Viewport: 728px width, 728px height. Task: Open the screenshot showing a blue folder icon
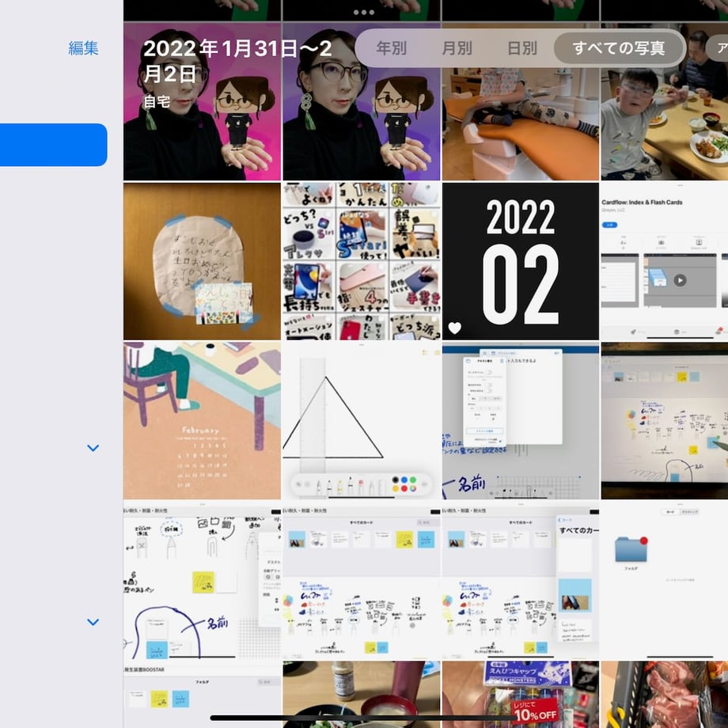coord(665,580)
